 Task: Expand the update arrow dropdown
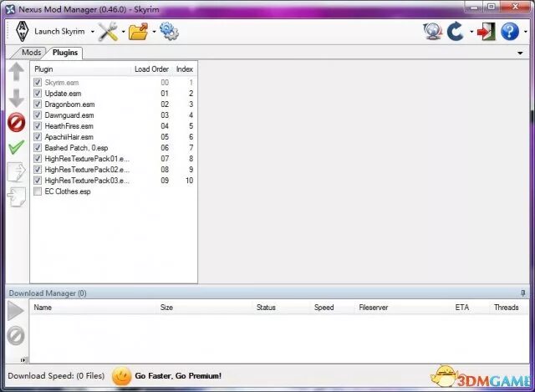pyautogui.click(x=471, y=32)
